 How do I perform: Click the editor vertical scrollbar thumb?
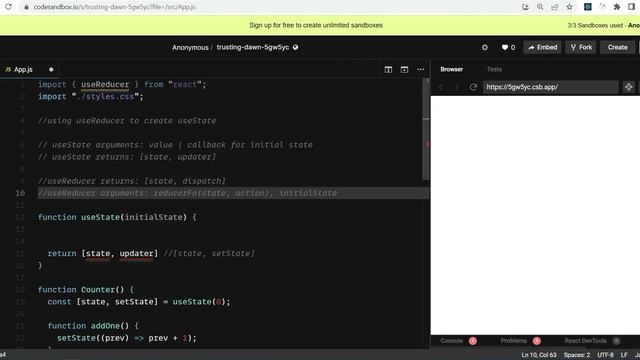(426, 129)
